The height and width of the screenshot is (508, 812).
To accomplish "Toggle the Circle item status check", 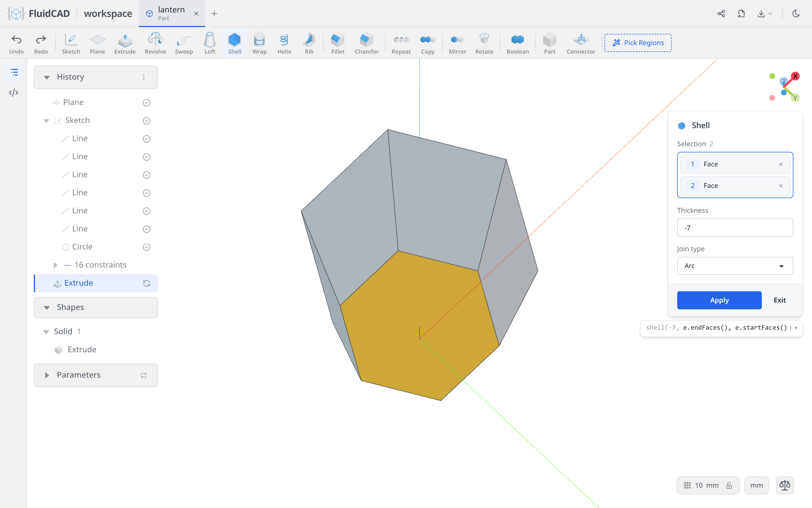I will 146,247.
